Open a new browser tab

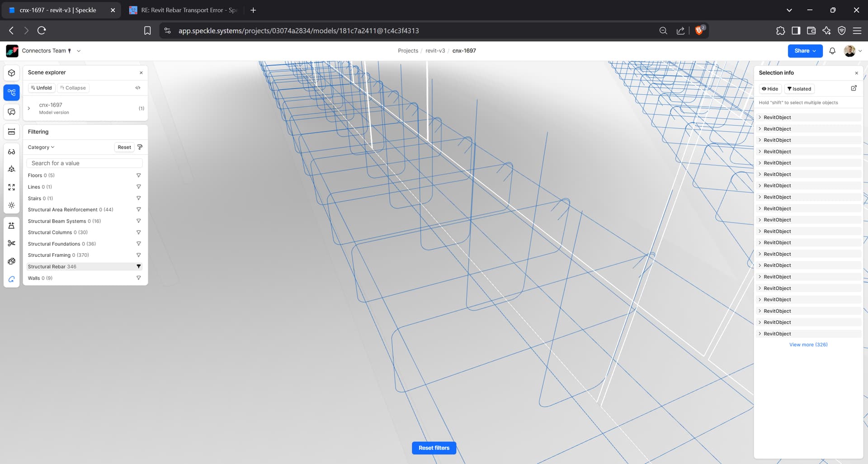point(253,10)
